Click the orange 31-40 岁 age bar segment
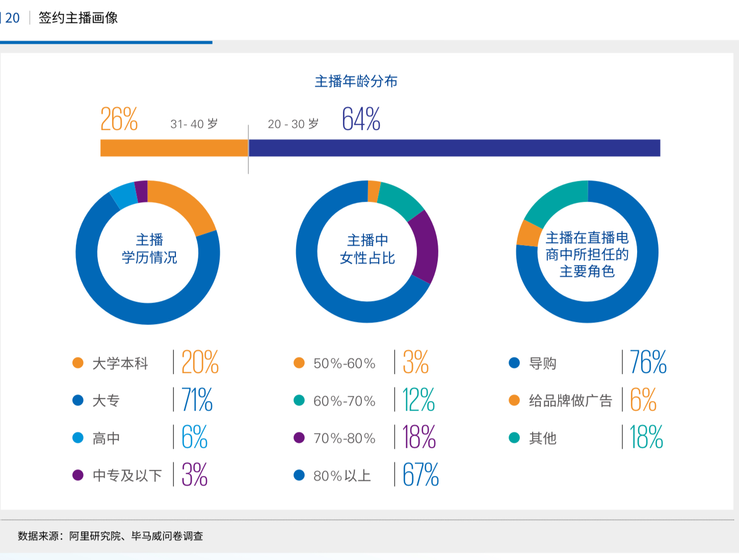739x560 pixels. [174, 148]
